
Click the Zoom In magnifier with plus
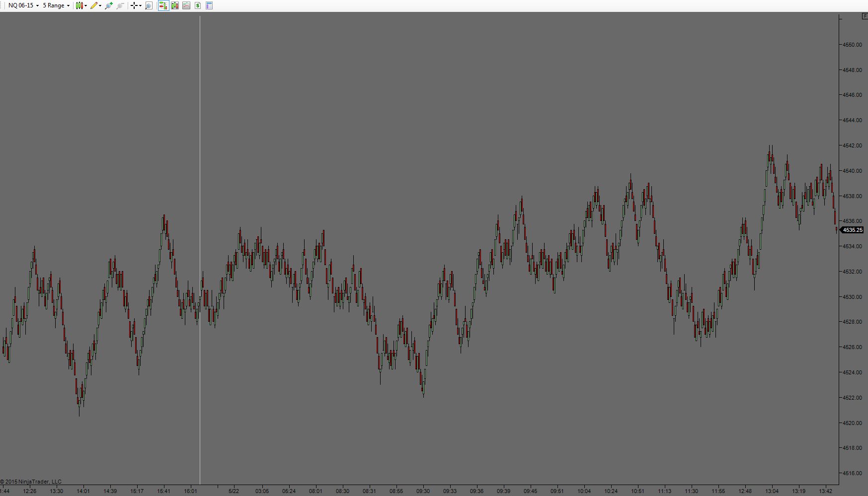[109, 5]
